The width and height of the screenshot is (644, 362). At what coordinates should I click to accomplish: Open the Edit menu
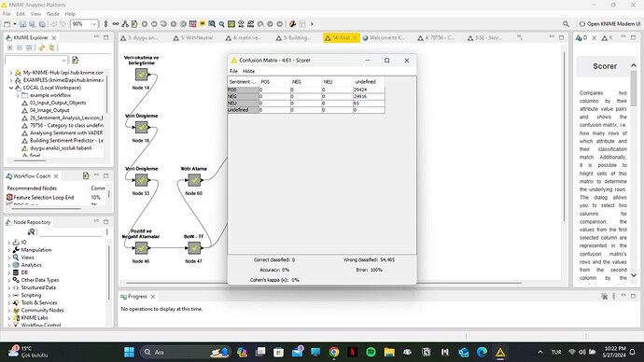(21, 14)
